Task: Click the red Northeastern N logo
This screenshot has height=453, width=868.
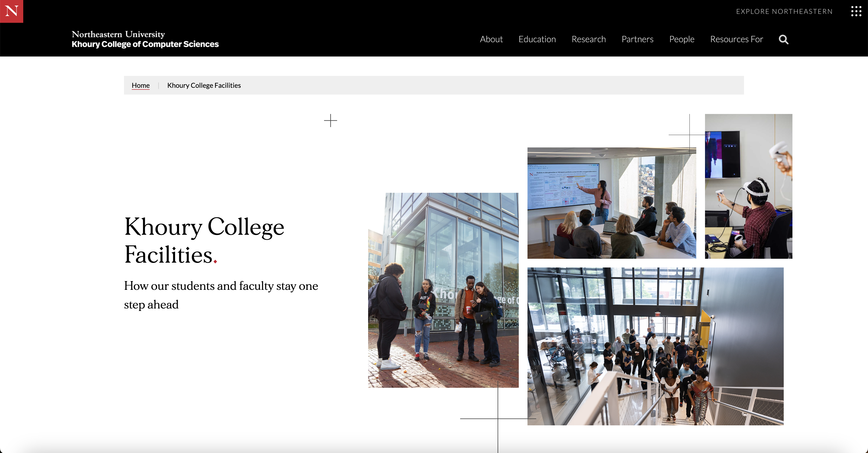Action: click(11, 11)
